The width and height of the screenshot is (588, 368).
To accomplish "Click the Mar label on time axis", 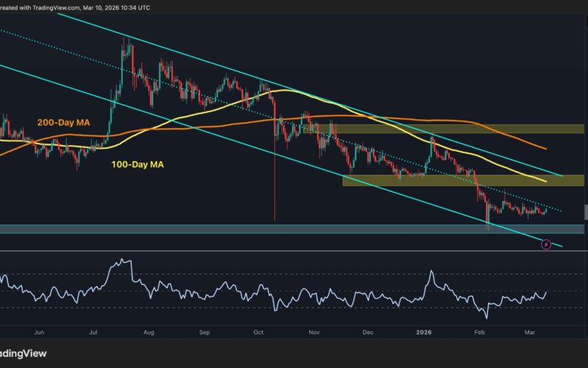I will pos(529,332).
